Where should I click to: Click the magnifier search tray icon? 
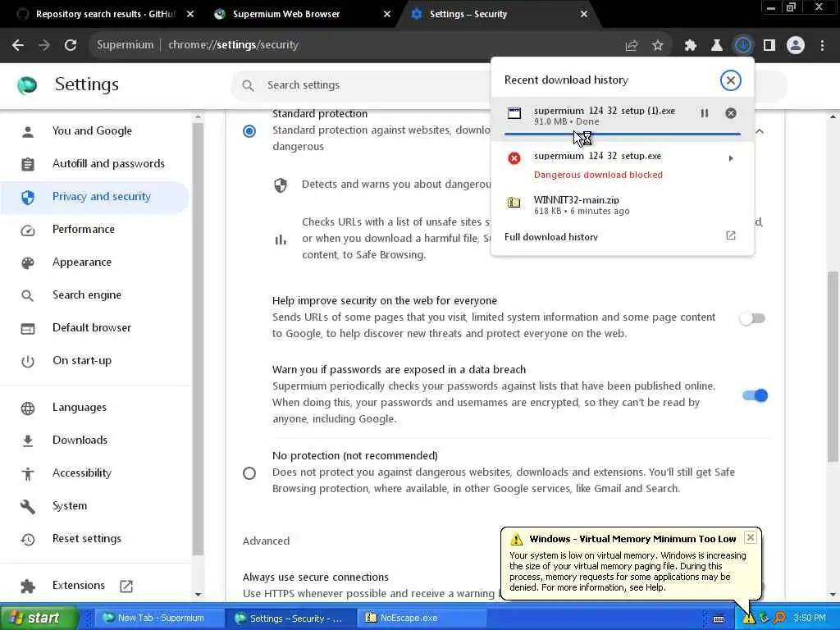(779, 619)
